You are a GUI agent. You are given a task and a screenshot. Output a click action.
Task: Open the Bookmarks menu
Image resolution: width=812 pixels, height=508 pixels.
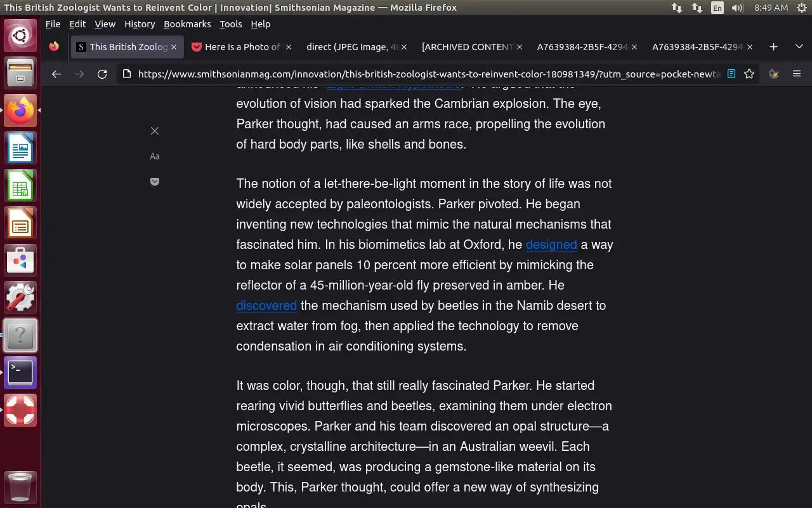click(187, 24)
